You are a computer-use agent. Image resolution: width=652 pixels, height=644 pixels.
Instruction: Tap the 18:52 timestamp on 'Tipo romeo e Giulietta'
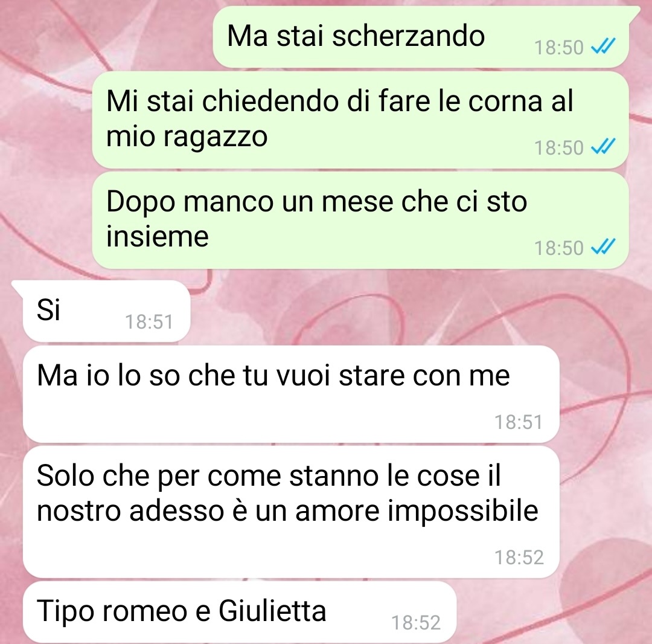coord(416,623)
